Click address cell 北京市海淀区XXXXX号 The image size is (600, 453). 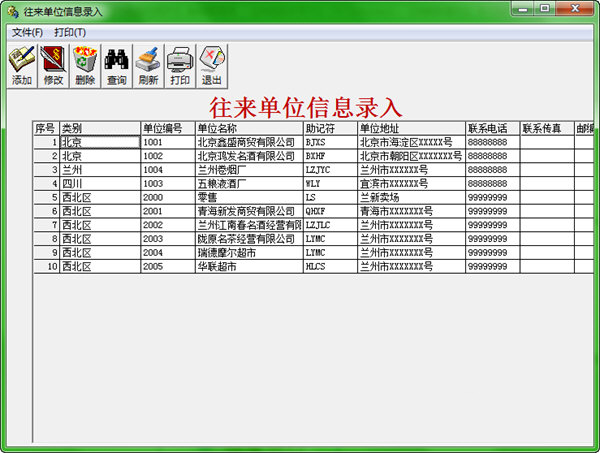pyautogui.click(x=411, y=142)
